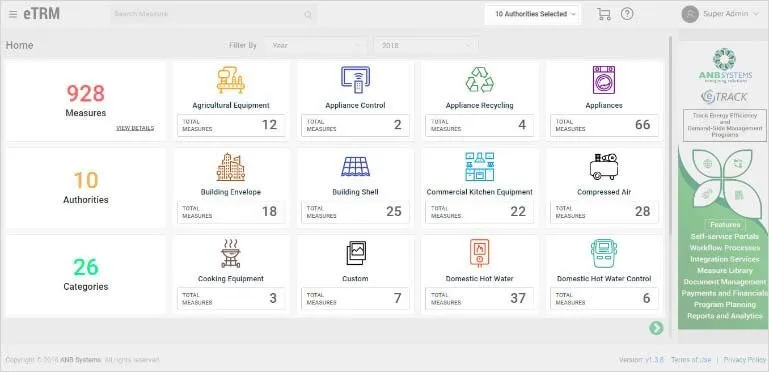Select the Commercial Kitchen Equipment icon
769x372 pixels.
(x=479, y=167)
